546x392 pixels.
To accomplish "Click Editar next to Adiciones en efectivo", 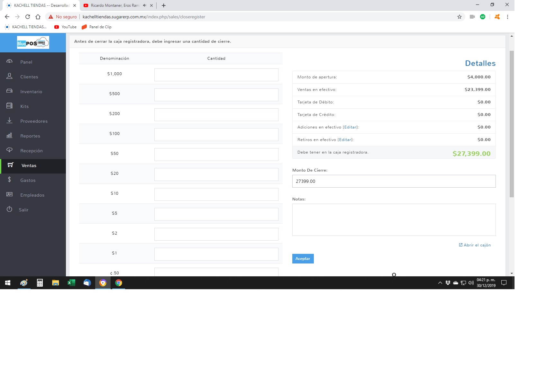I will click(350, 127).
